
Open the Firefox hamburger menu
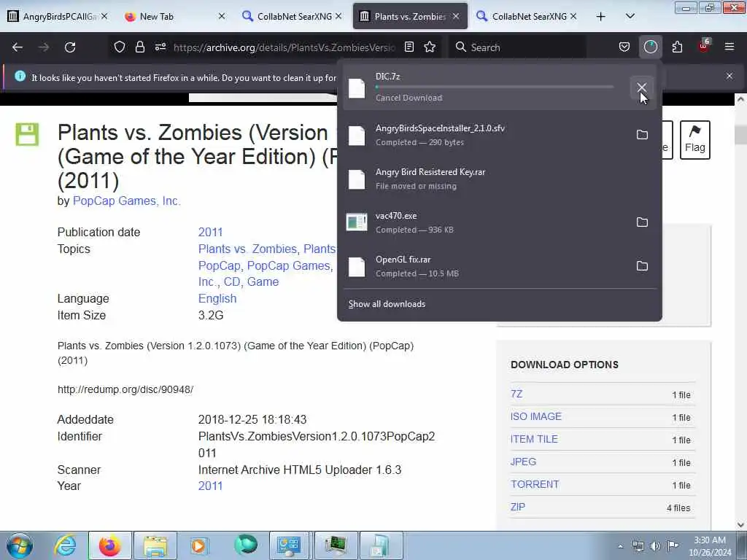[x=729, y=47]
